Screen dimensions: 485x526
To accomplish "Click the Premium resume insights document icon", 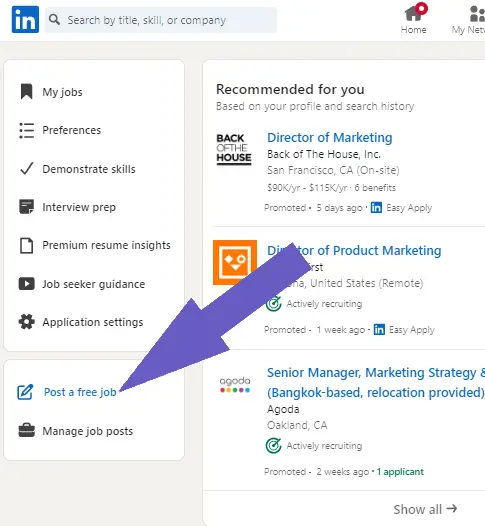I will coord(26,245).
